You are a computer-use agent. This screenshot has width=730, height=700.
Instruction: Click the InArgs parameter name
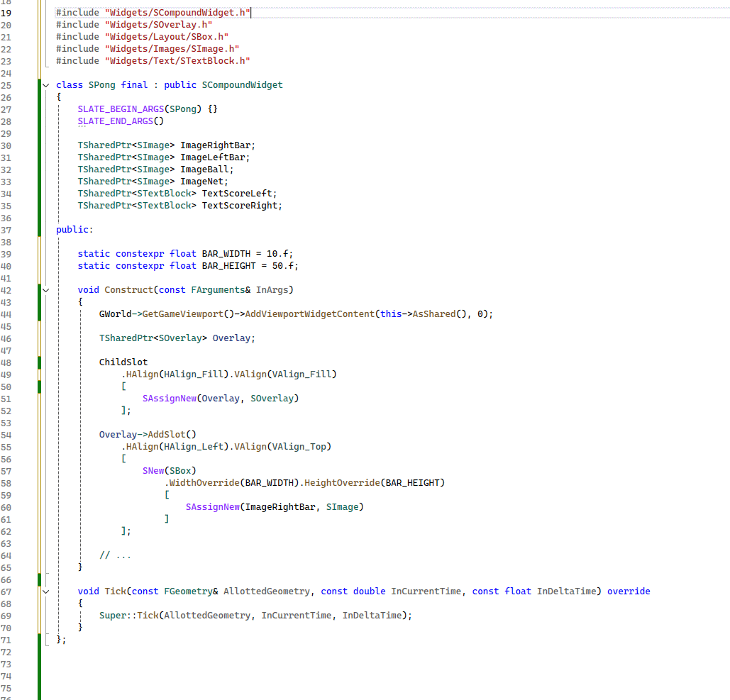[272, 290]
